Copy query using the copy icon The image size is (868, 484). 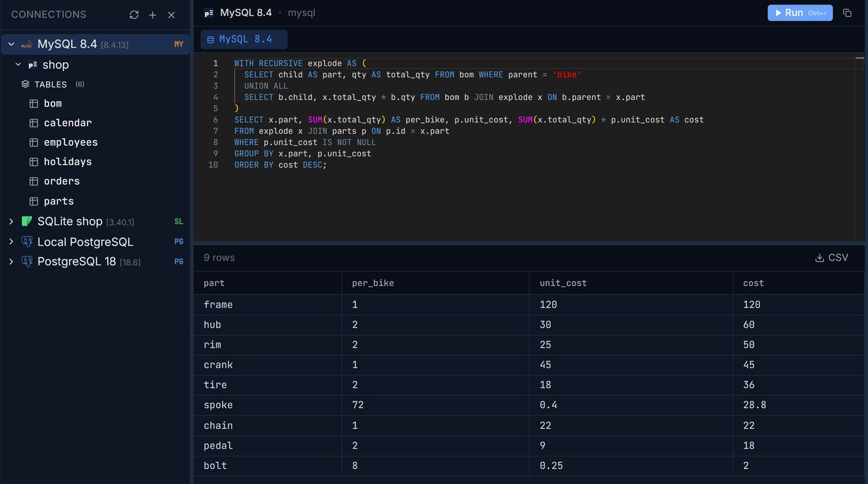click(847, 13)
